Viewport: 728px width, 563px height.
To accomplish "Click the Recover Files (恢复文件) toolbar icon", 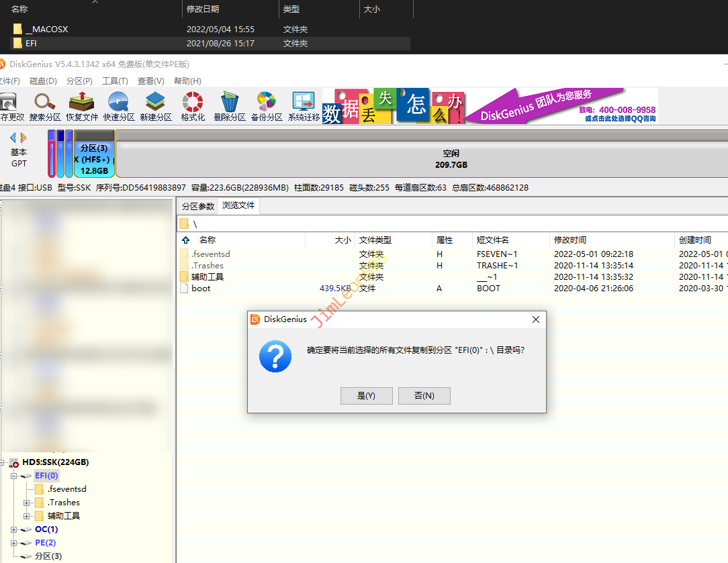I will tap(82, 106).
